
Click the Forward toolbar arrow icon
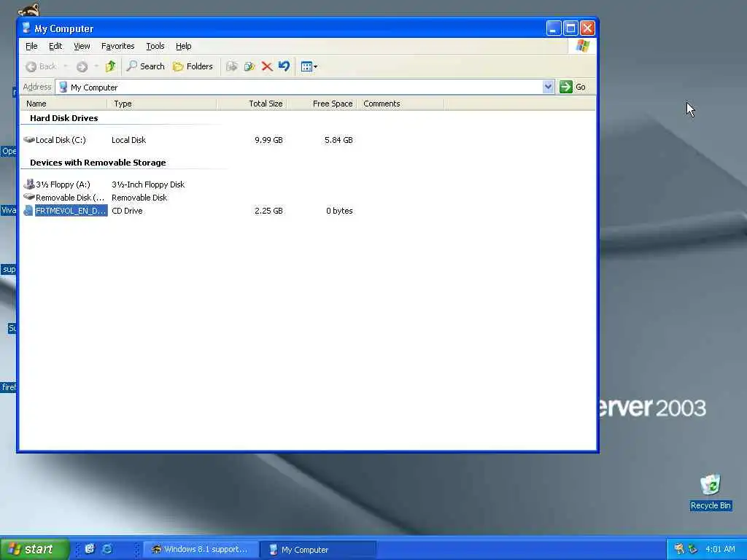[82, 66]
